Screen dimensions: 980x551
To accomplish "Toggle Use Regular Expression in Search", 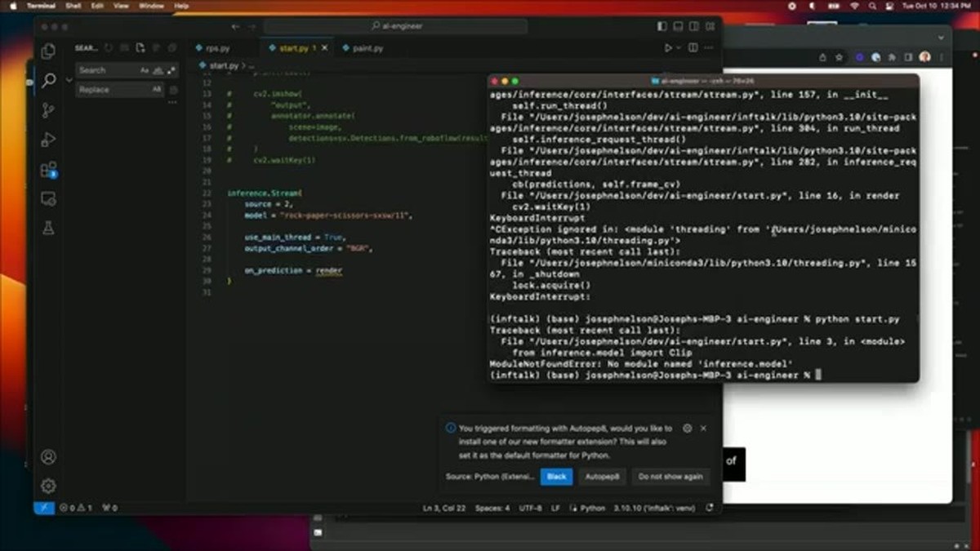I will tap(172, 70).
